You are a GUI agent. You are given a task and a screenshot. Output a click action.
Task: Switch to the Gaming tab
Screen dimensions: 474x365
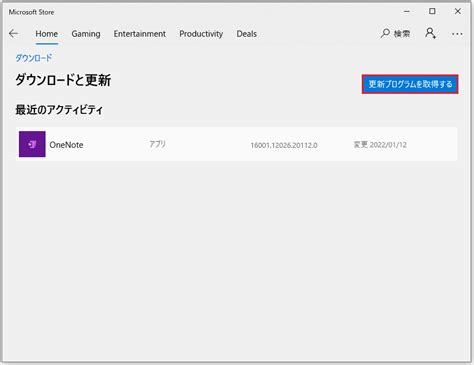[86, 34]
